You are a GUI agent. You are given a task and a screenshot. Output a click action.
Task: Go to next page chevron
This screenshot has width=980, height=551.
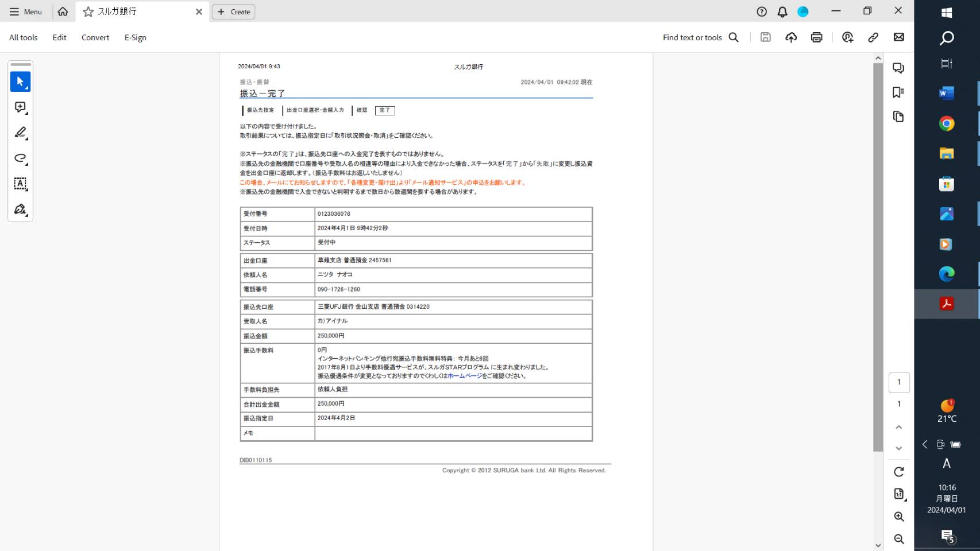tap(899, 448)
